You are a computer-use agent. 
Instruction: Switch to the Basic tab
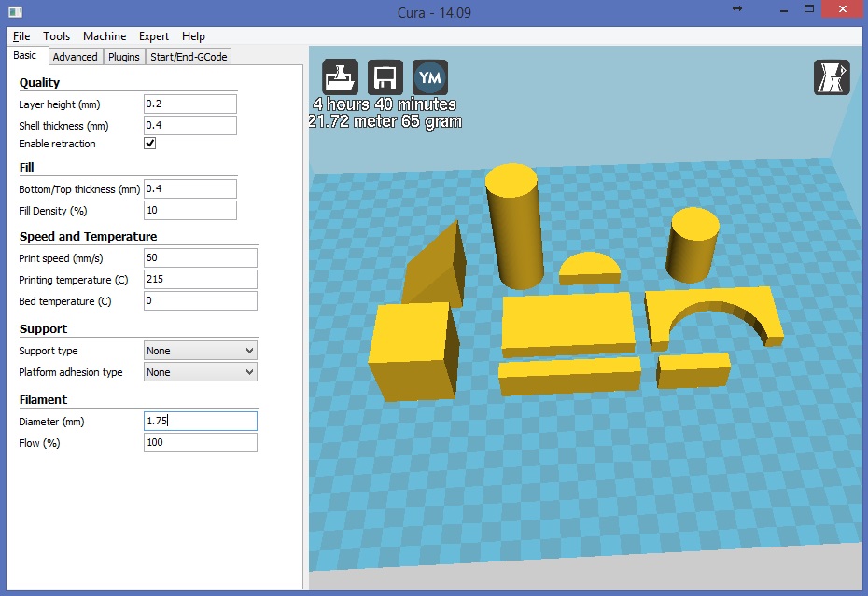tap(25, 55)
